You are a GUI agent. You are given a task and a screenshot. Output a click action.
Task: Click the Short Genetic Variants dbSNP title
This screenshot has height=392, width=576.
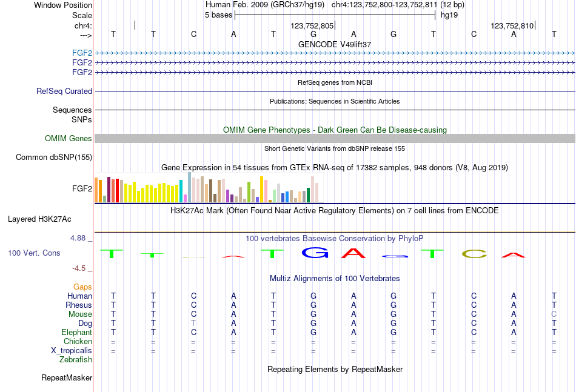(x=335, y=148)
